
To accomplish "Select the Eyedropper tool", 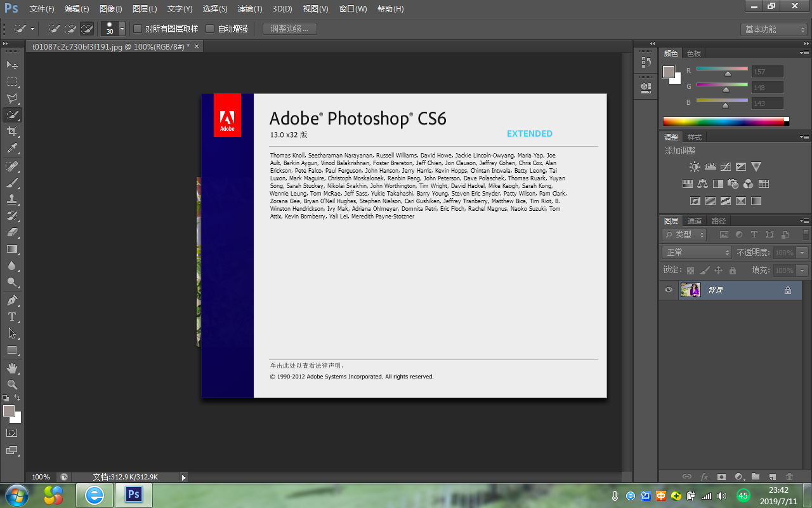I will pyautogui.click(x=12, y=149).
